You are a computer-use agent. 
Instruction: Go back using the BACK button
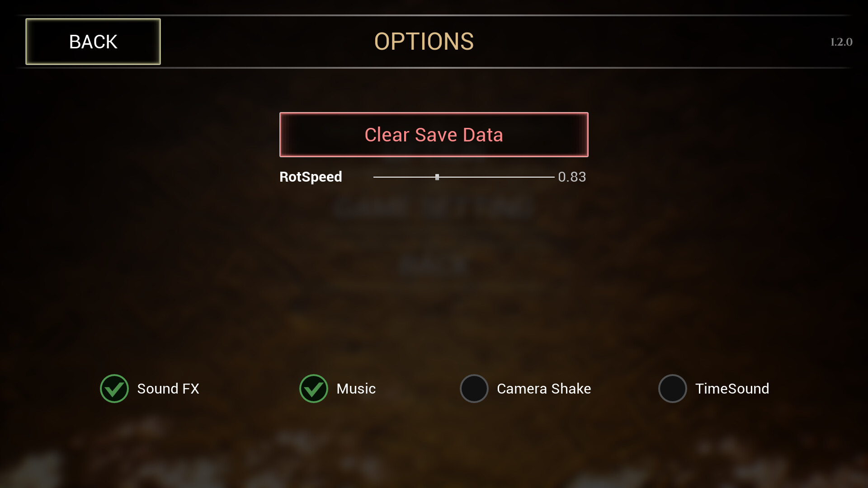[x=93, y=42]
